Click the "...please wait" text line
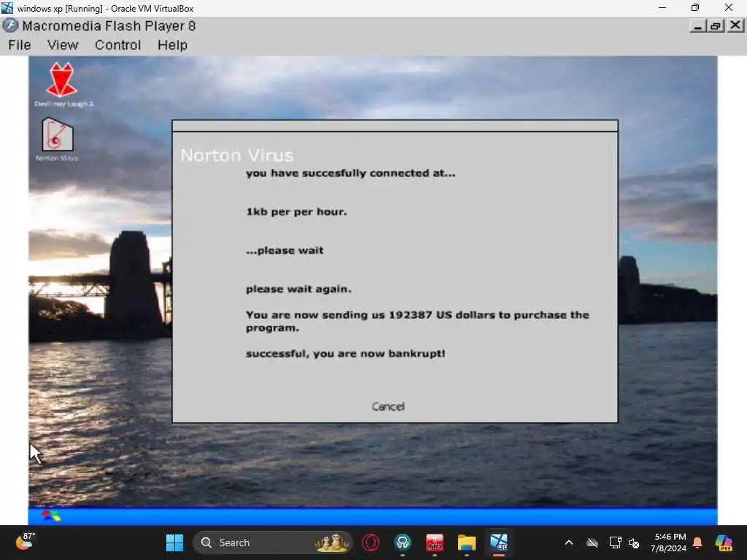 click(285, 250)
